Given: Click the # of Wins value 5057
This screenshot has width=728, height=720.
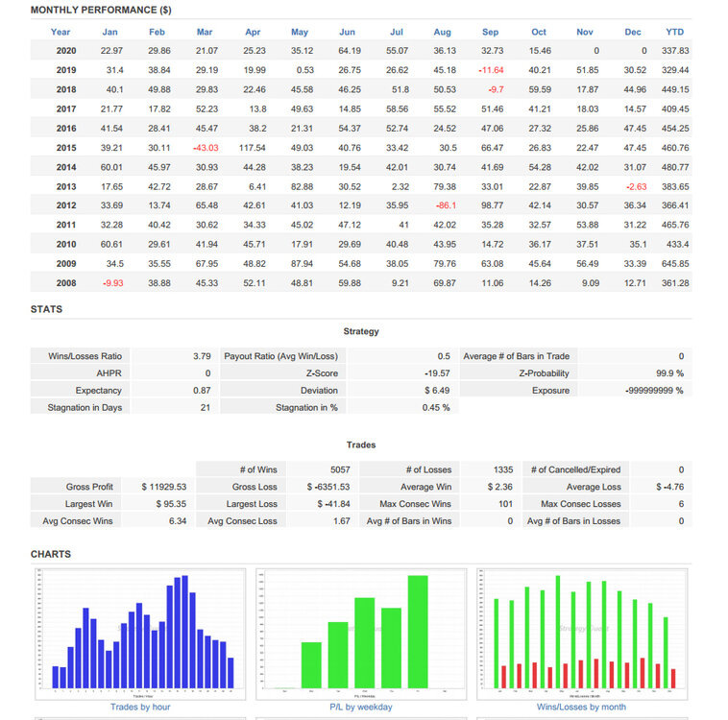Looking at the screenshot, I should pos(340,469).
